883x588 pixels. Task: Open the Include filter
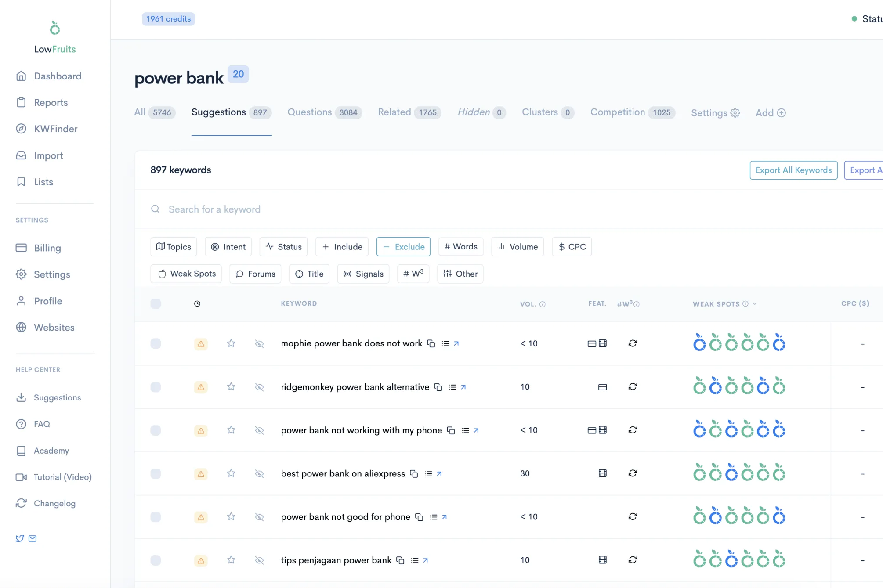click(x=342, y=247)
